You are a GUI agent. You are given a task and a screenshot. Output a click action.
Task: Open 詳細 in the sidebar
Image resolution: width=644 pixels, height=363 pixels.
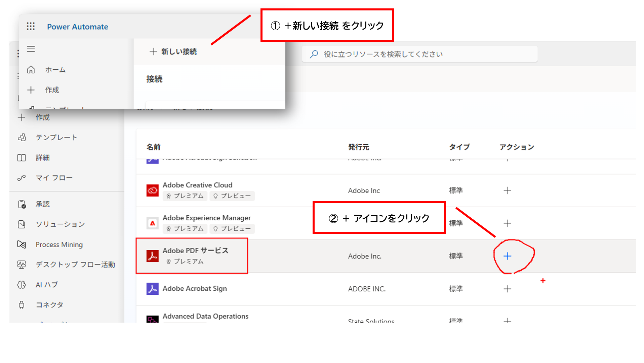point(43,157)
